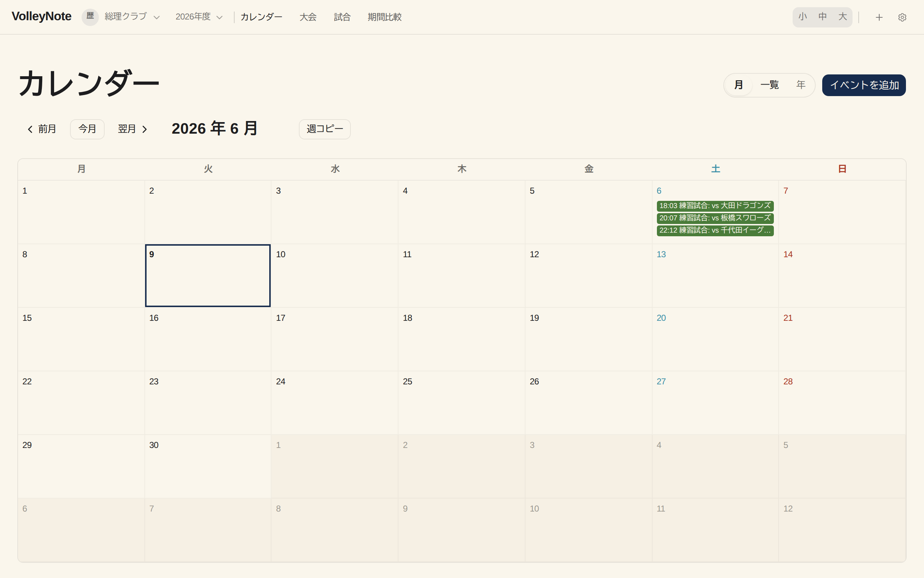Open the 試合 nav tab
Viewport: 924px width, 578px height.
click(342, 17)
